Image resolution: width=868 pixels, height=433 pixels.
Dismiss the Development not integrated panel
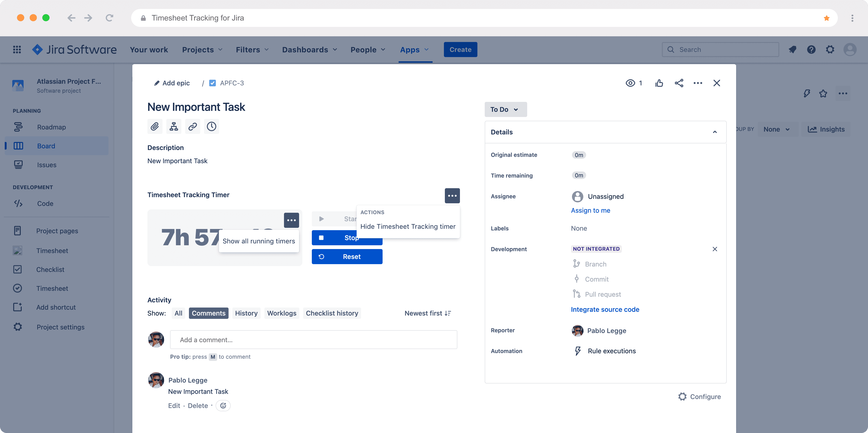tap(715, 249)
